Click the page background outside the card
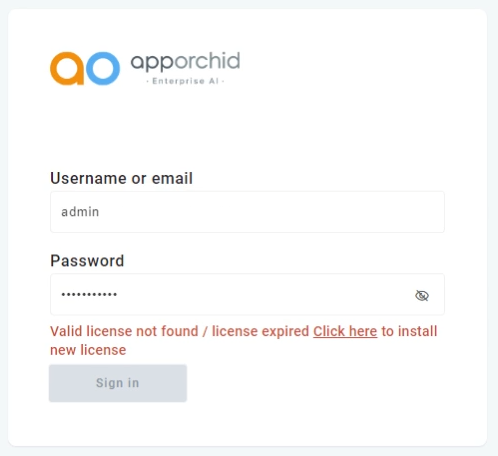Image resolution: width=498 pixels, height=456 pixels. pos(493,233)
